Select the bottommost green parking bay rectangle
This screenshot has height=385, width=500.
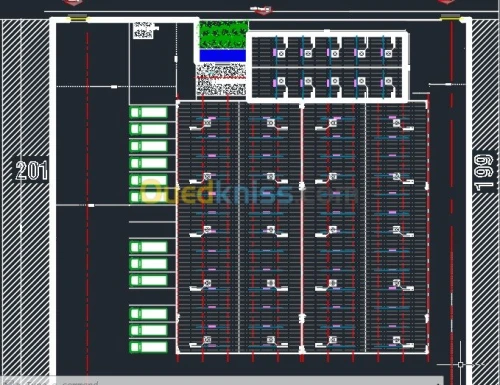[149, 347]
